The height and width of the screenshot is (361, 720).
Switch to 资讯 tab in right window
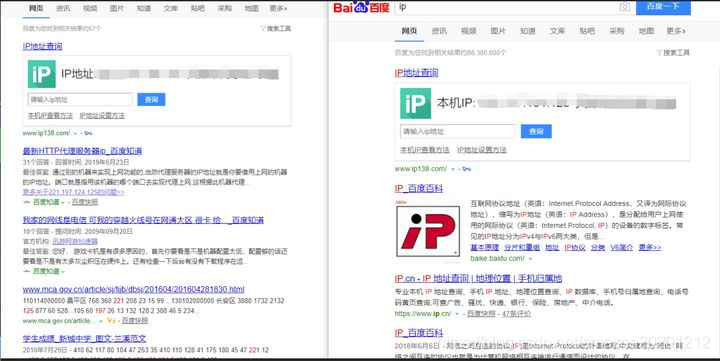pyautogui.click(x=439, y=31)
